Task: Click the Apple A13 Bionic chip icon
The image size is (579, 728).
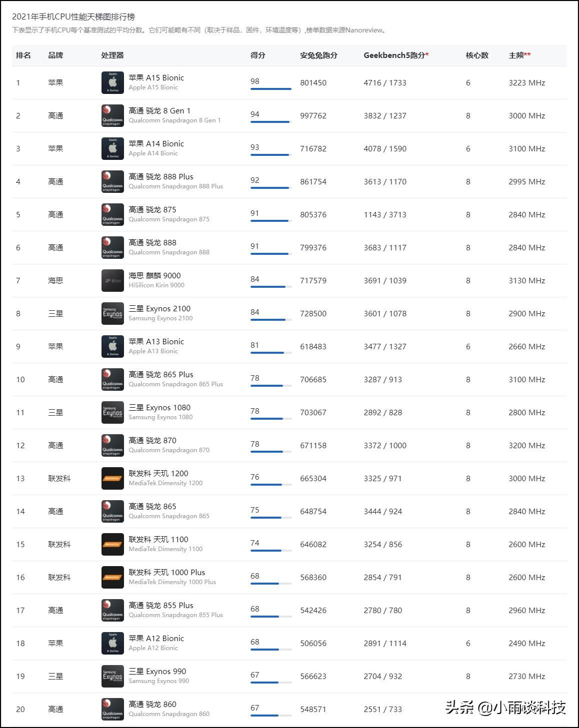Action: 112,346
